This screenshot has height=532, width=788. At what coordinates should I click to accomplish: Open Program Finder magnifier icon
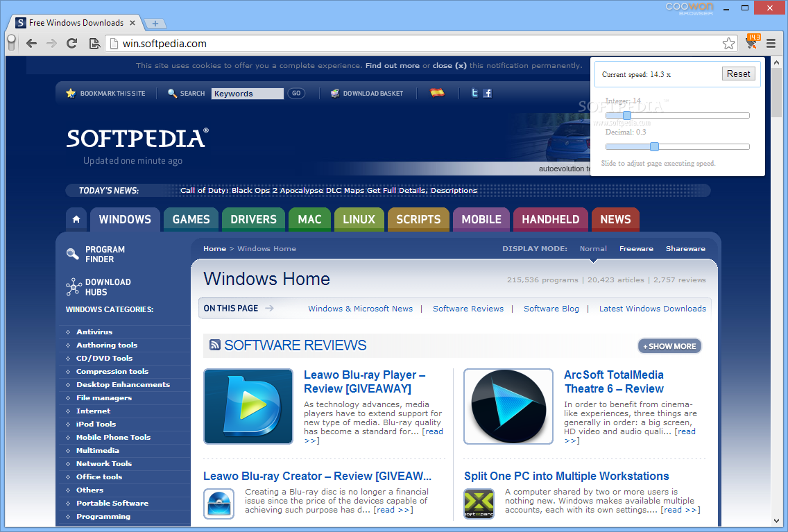click(x=72, y=254)
